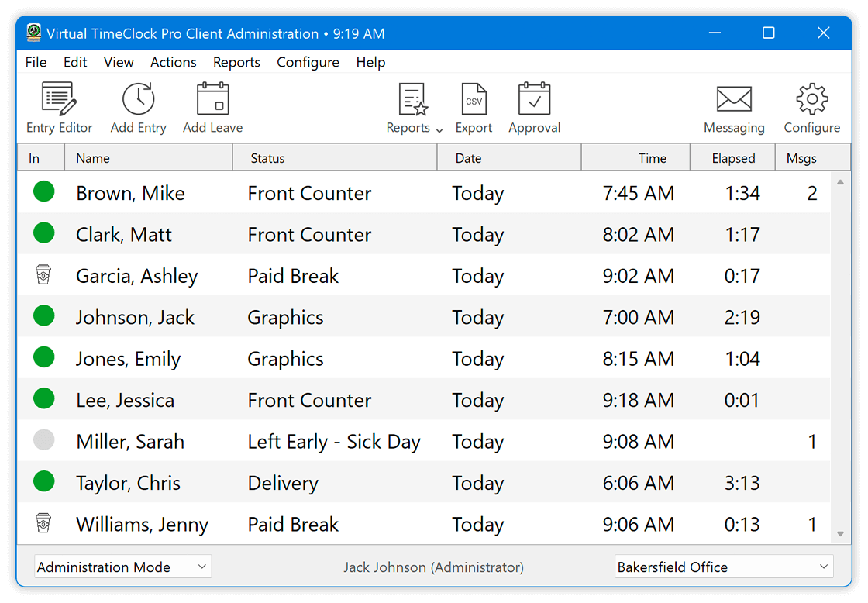Screen dimensions: 868x603
Task: Click the Configure gear icon
Action: (812, 99)
